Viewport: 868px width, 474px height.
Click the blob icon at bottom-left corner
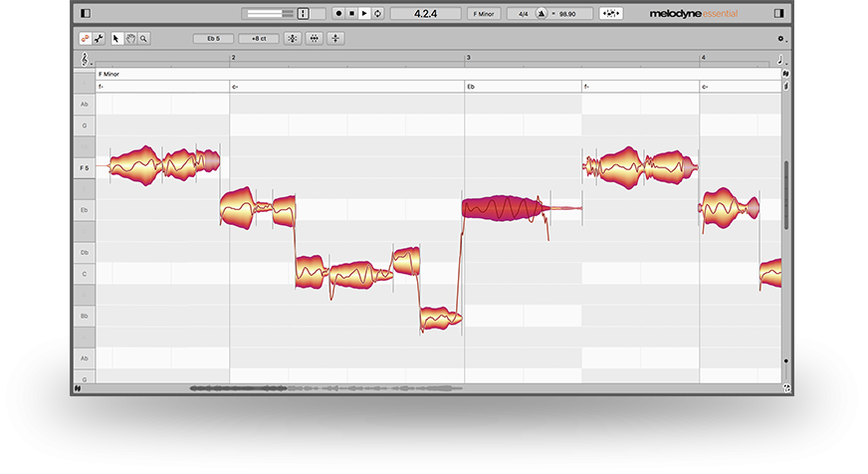point(78,388)
